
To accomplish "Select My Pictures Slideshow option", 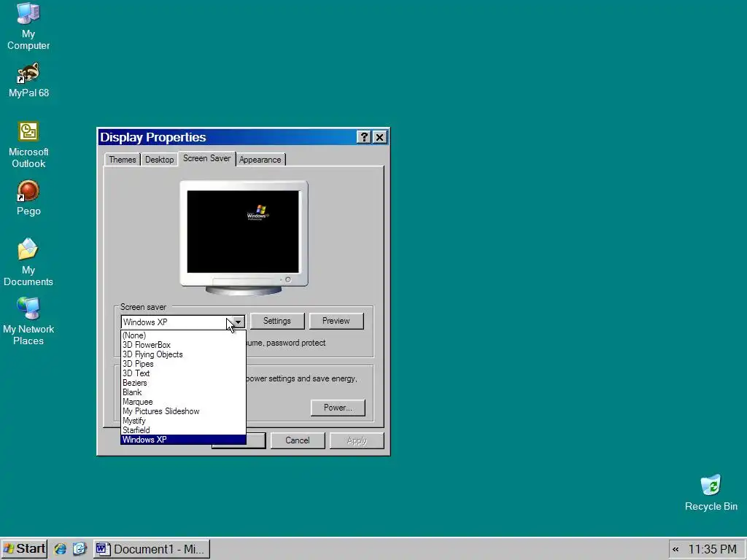I will click(x=183, y=411).
